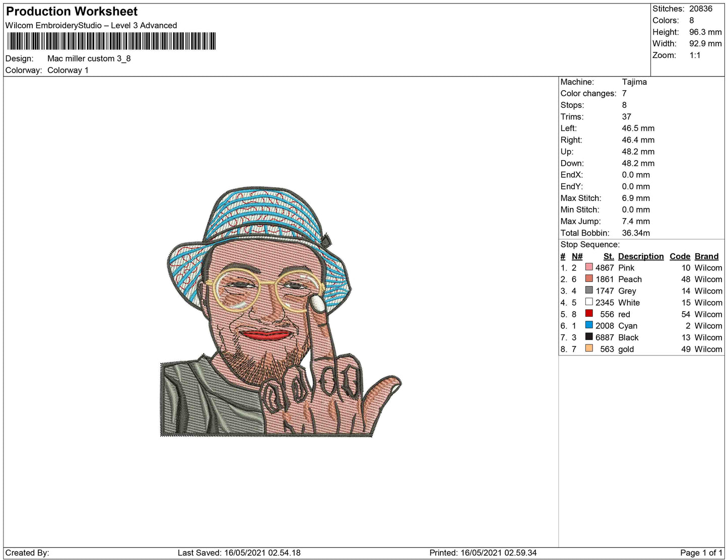Click the "N#" column header
728x560 pixels.
[577, 256]
